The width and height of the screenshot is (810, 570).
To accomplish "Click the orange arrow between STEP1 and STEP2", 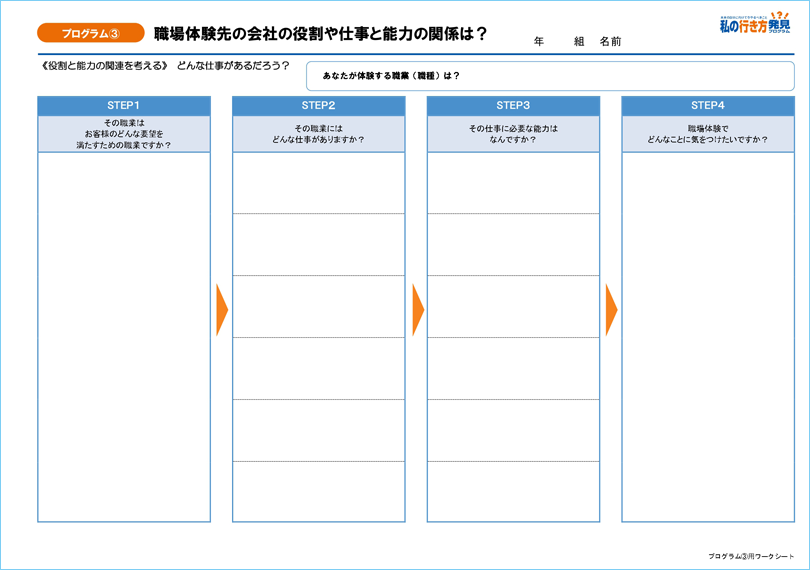I will click(x=222, y=310).
